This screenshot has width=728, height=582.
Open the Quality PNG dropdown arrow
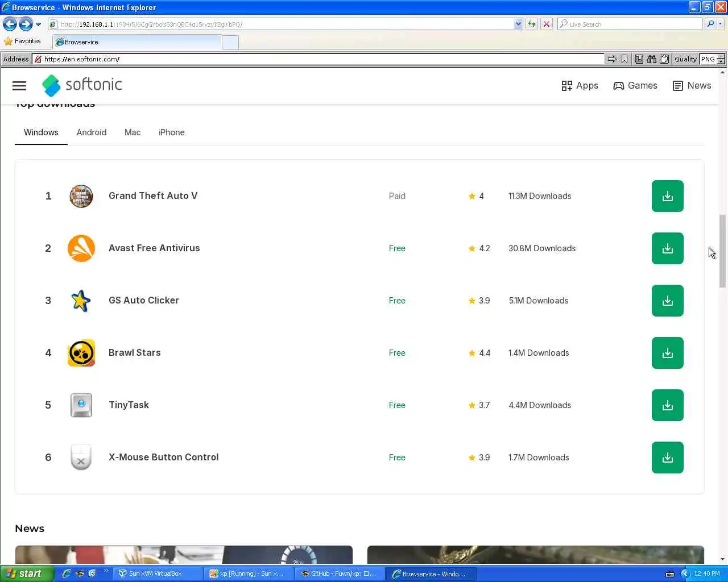pyautogui.click(x=721, y=61)
